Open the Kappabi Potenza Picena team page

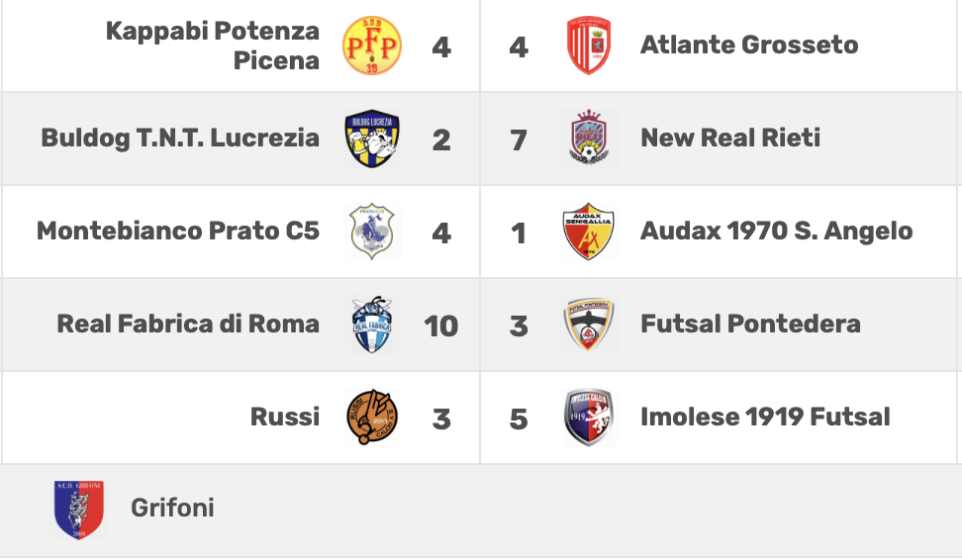coord(213,46)
